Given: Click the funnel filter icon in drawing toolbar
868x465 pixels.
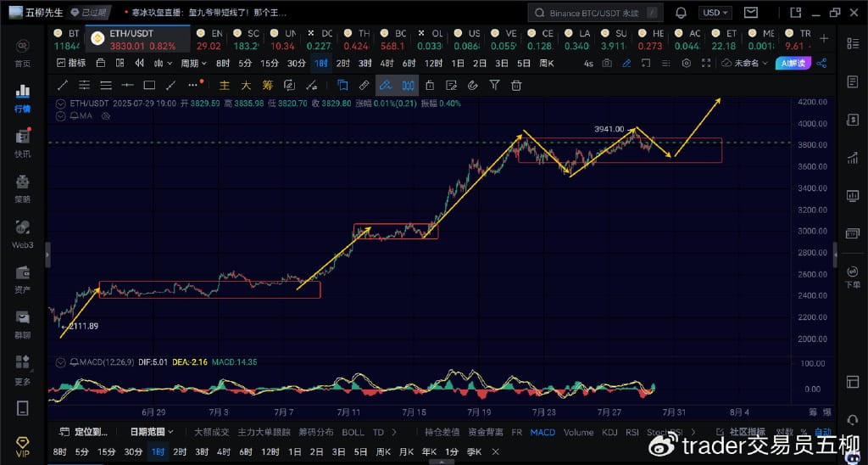Looking at the screenshot, I should pyautogui.click(x=494, y=85).
